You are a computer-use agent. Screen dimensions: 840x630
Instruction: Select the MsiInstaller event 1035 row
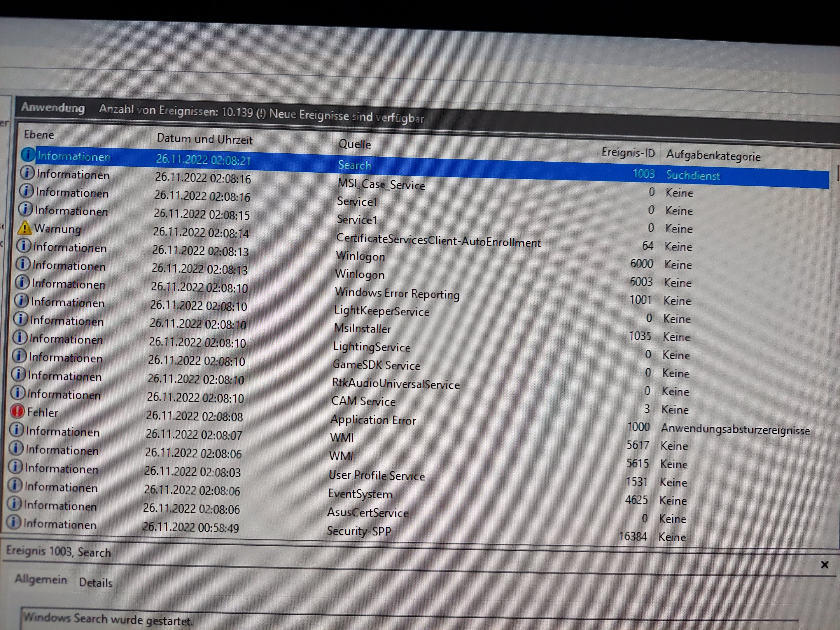tap(362, 329)
